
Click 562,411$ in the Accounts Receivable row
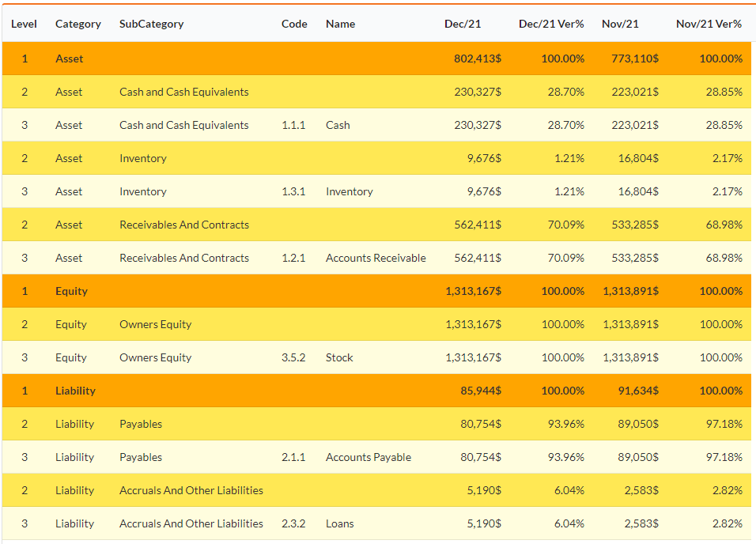point(478,258)
